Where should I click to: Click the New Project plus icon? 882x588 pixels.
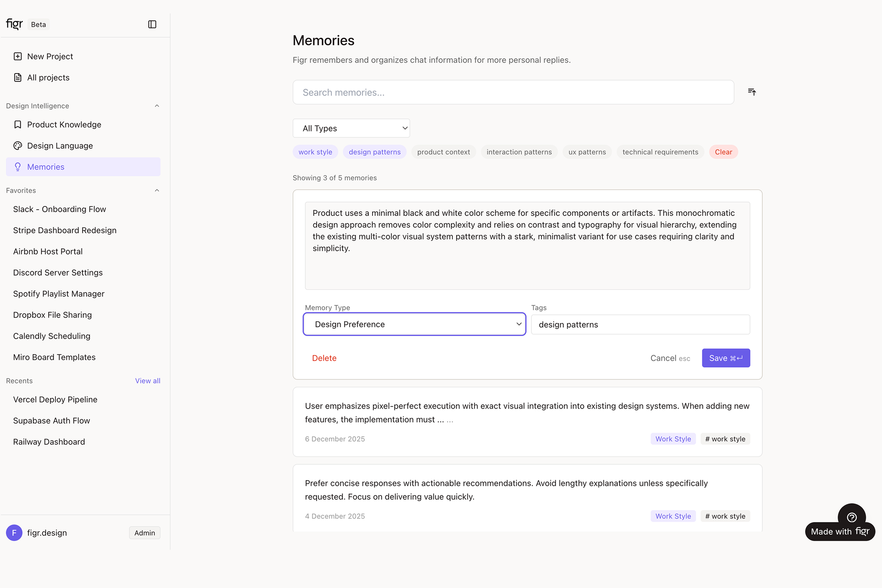(x=18, y=56)
